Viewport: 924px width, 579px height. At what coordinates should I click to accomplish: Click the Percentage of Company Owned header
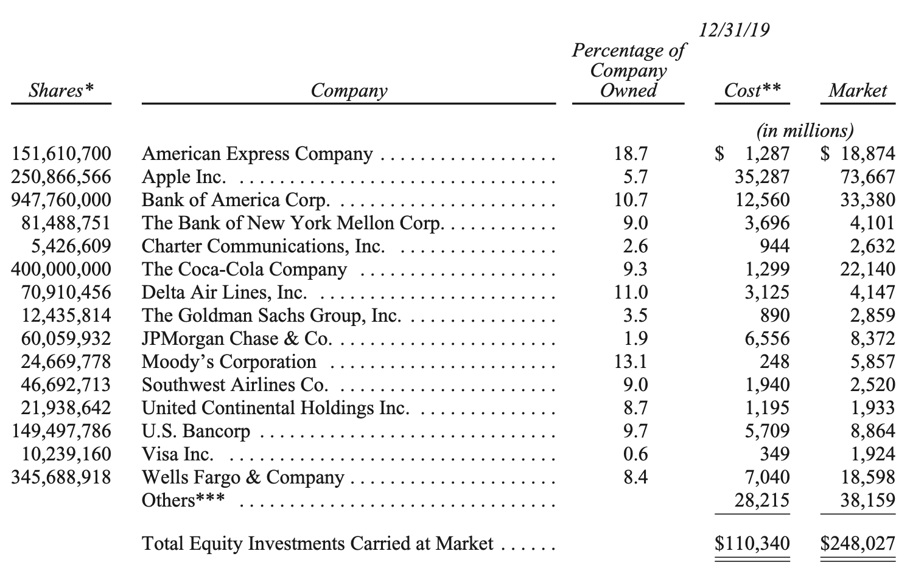(x=628, y=70)
